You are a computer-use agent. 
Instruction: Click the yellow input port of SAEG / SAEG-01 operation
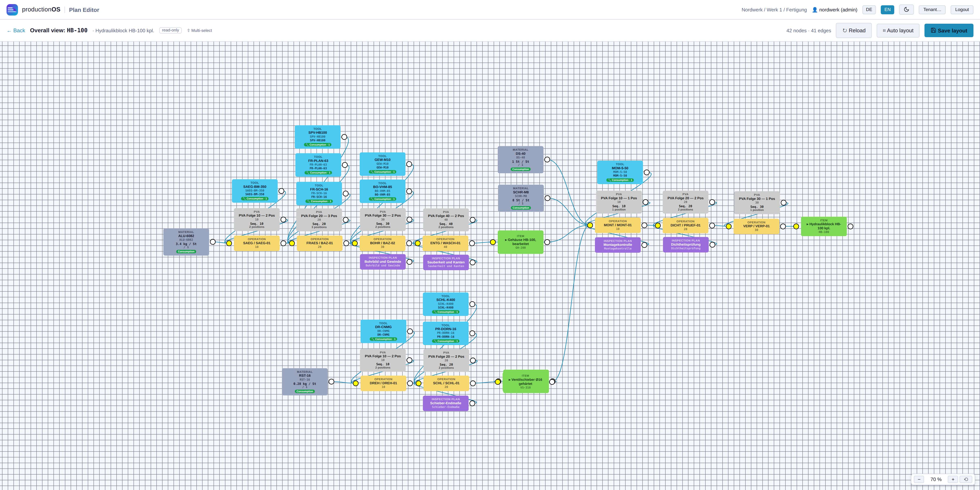(229, 244)
